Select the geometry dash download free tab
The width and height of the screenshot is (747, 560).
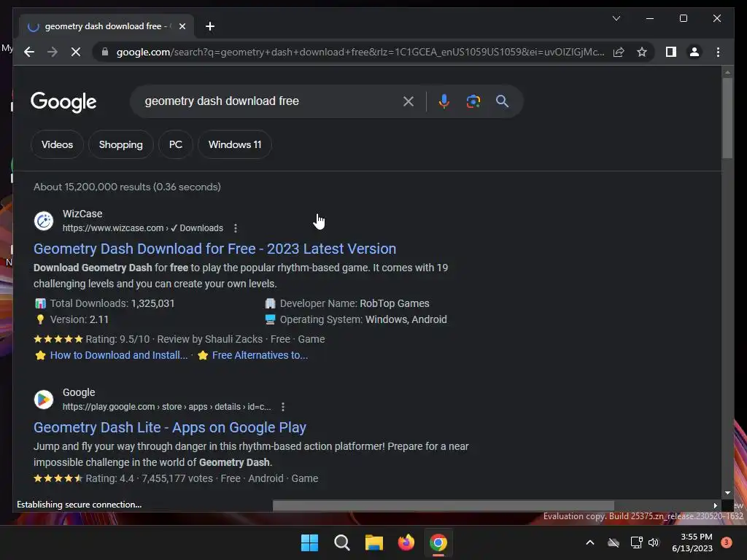point(107,26)
